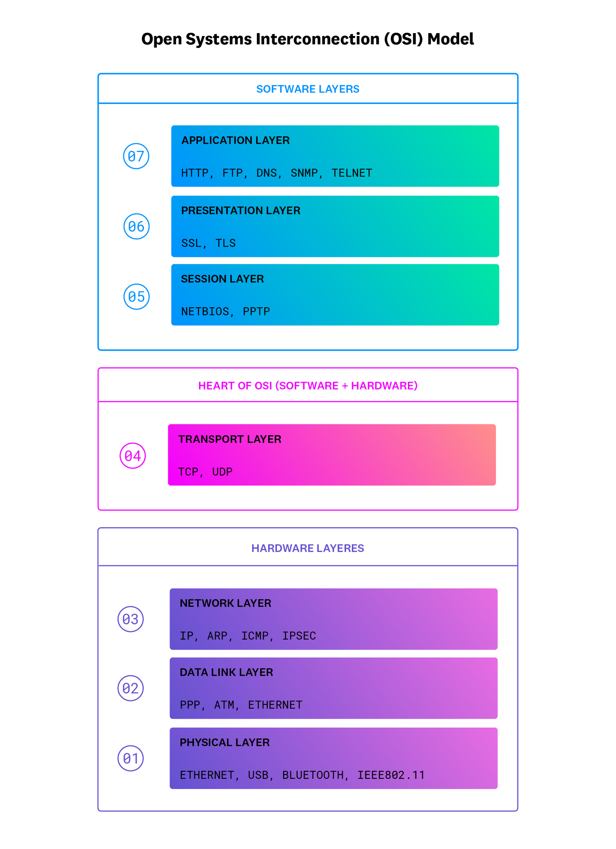
Task: Select the Heart of OSI section header
Action: [x=307, y=386]
